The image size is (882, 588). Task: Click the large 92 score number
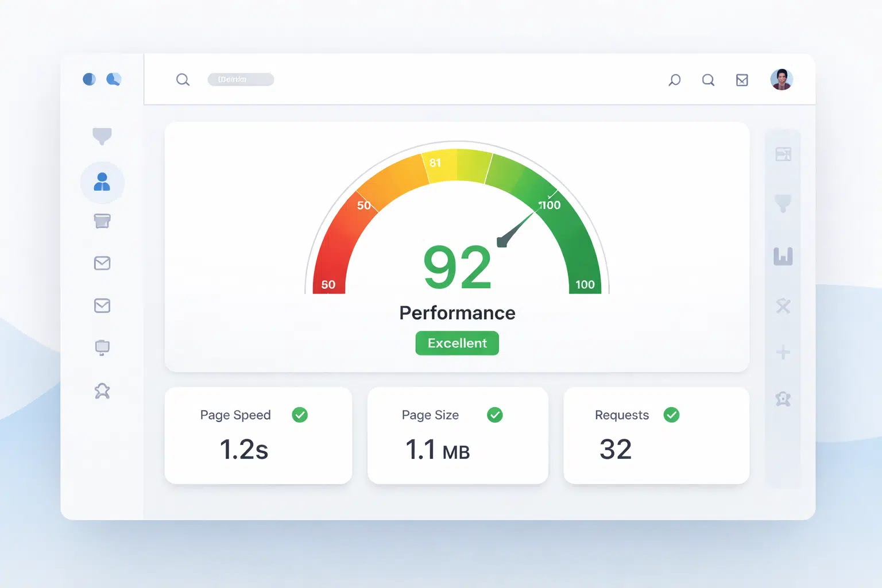pos(457,267)
